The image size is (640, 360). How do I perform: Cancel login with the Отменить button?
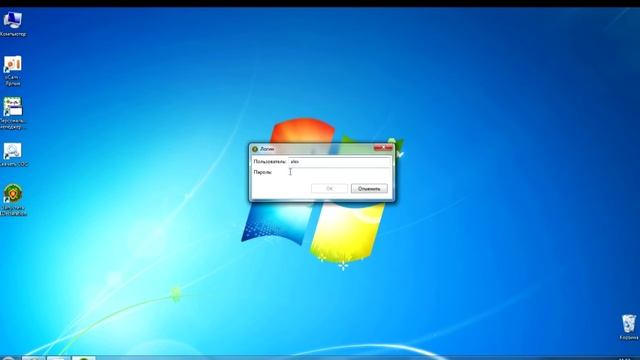click(369, 189)
